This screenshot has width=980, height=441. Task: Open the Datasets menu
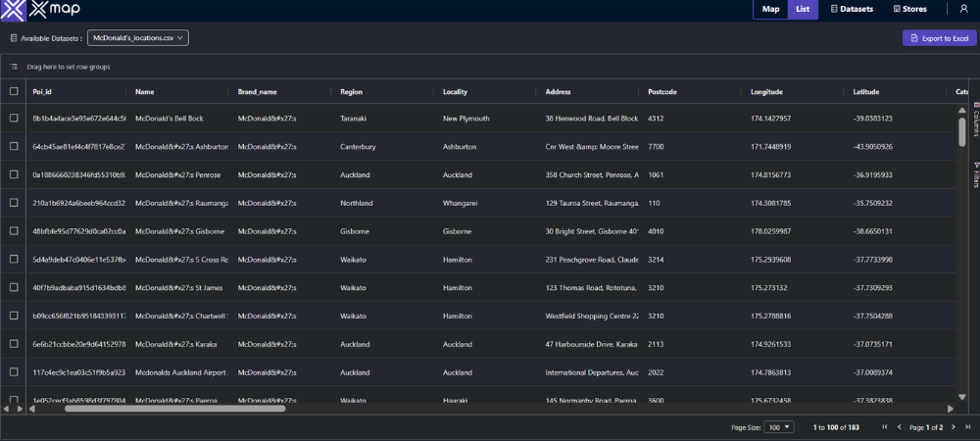[x=852, y=10]
